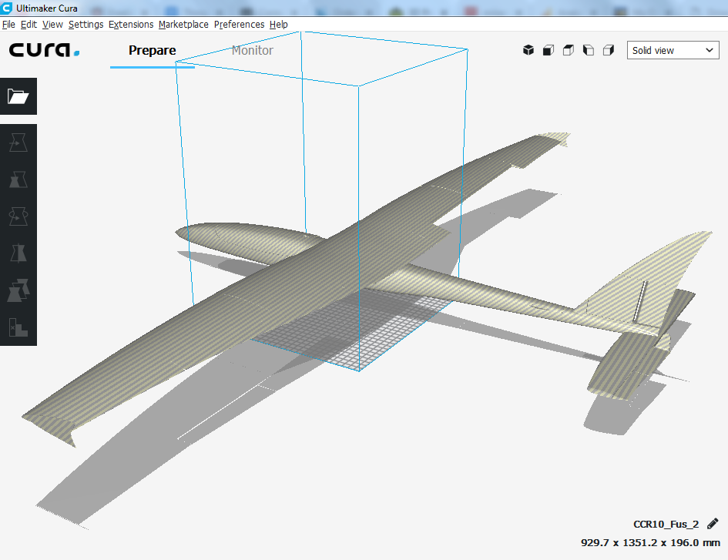Open the Extensions menu

131,24
